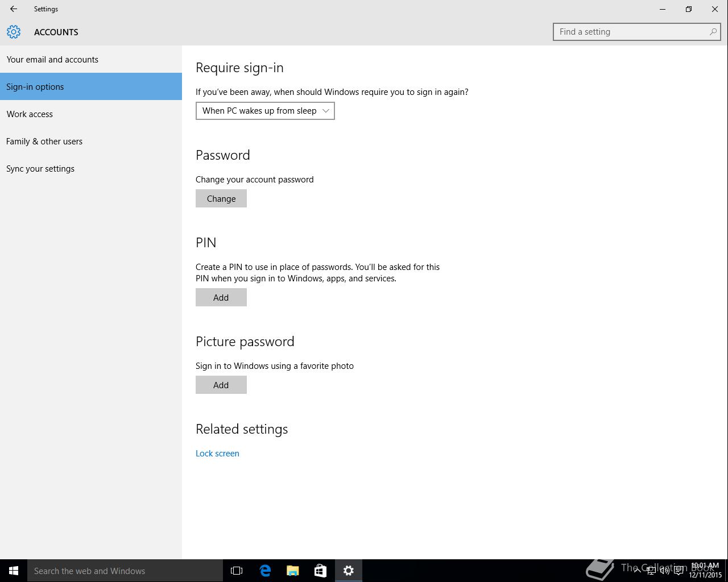Minimize the Settings window
Image resolution: width=728 pixels, height=582 pixels.
[x=663, y=9]
